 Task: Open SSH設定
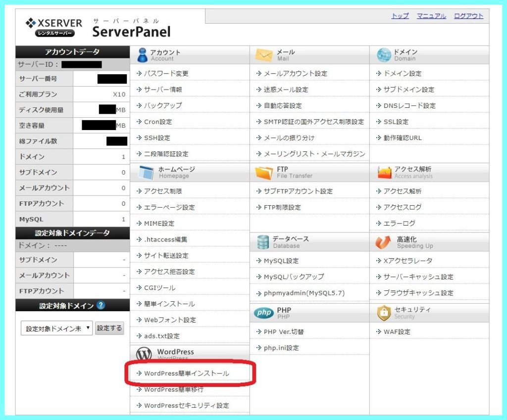pos(157,138)
